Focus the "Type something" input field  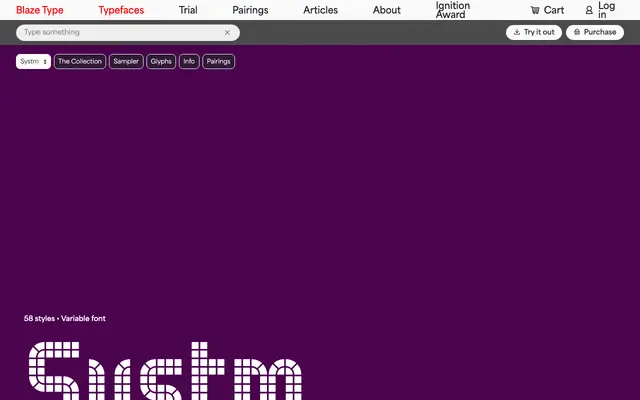pyautogui.click(x=128, y=32)
